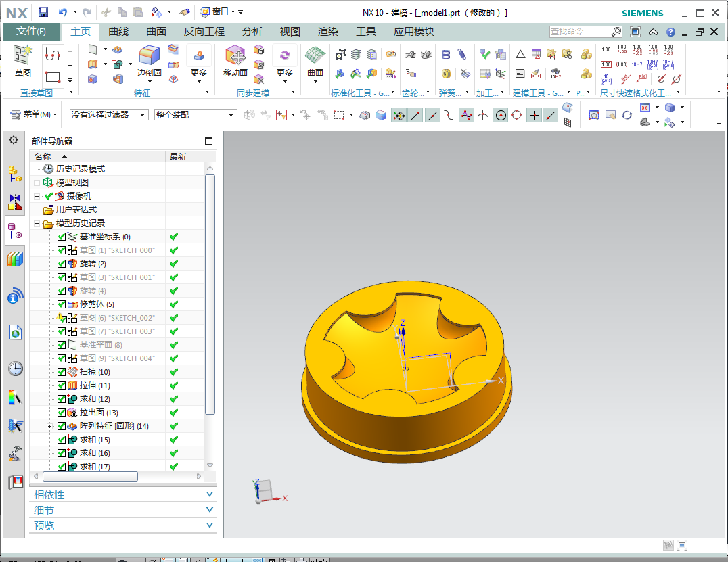Open the 没有选择过滤器 selection filter dropdown
This screenshot has width=728, height=562.
109,115
